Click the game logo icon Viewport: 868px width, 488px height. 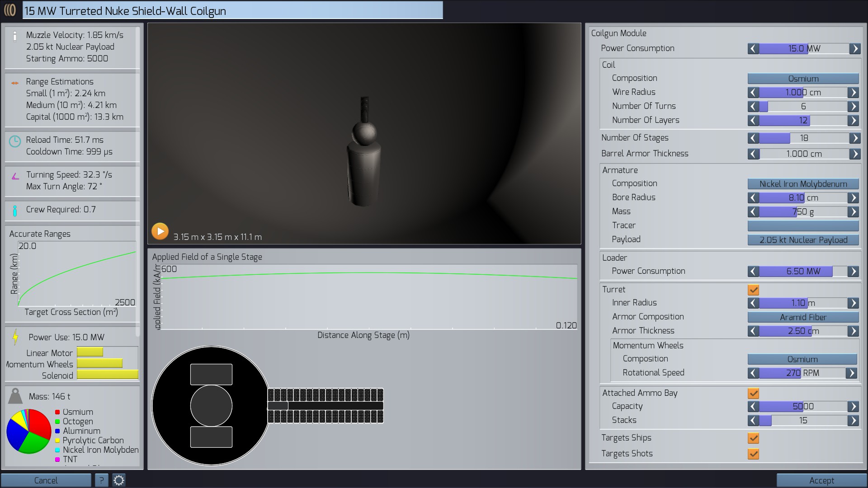(x=9, y=10)
